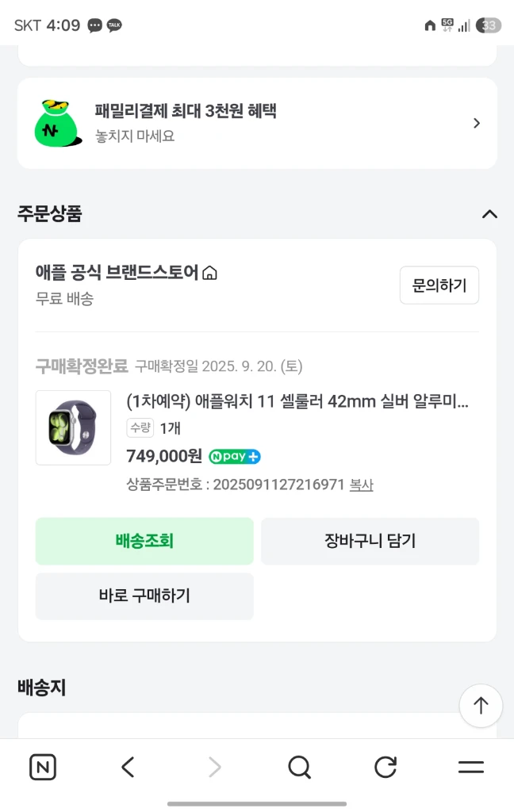Open the 애플워치 11 셀룰러 product title
This screenshot has height=812, width=514.
297,401
